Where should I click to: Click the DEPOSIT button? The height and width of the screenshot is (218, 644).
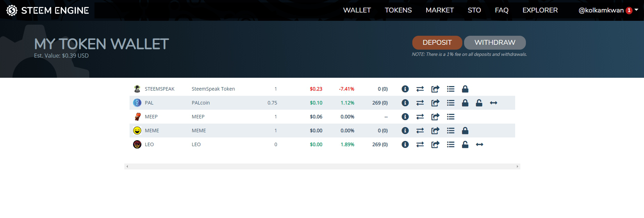(x=437, y=43)
